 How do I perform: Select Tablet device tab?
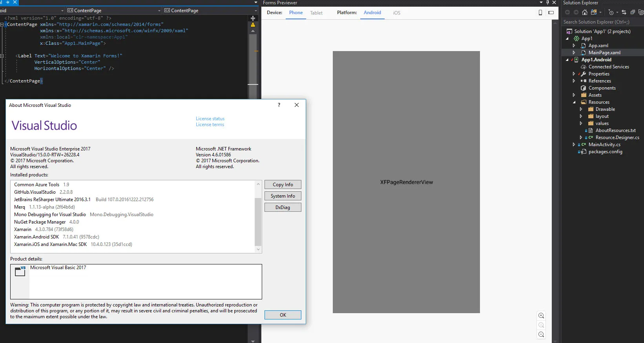pos(316,13)
